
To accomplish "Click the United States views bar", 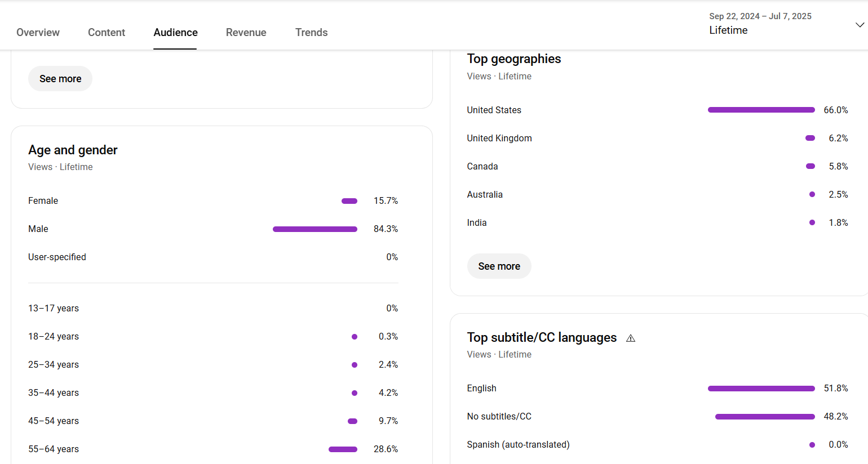I will tap(761, 110).
